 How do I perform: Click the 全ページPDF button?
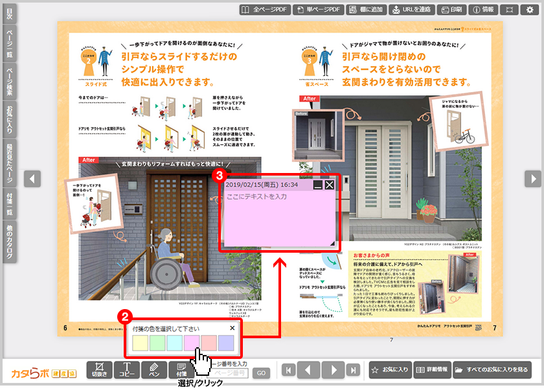pyautogui.click(x=264, y=10)
